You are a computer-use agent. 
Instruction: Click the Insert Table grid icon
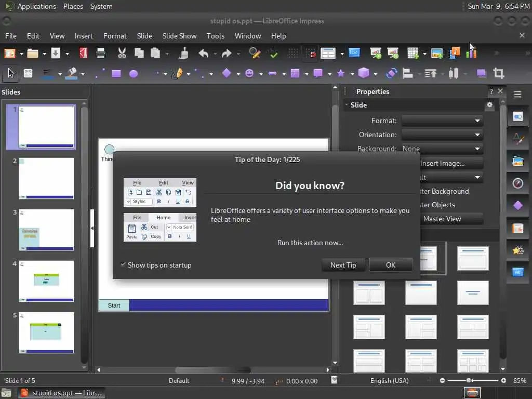[413, 54]
